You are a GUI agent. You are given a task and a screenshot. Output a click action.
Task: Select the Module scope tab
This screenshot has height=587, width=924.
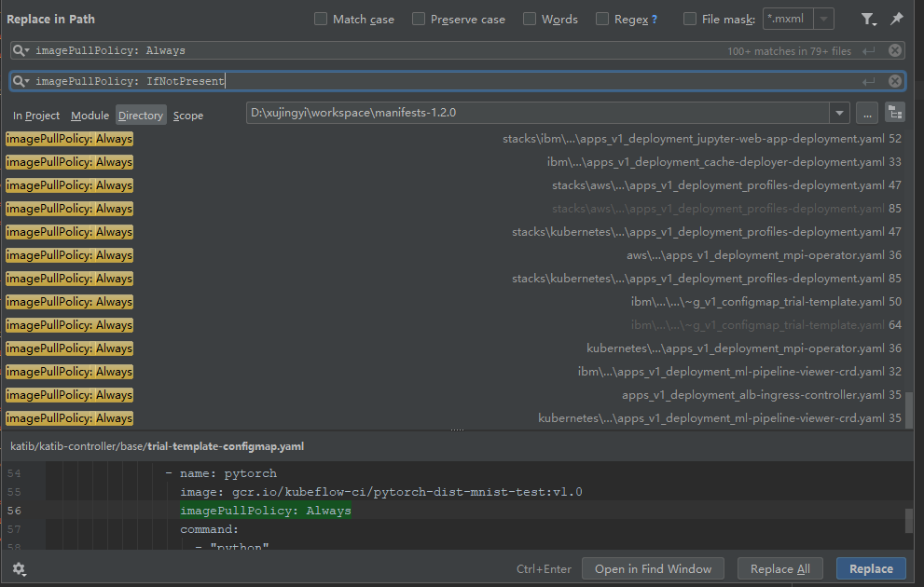90,115
